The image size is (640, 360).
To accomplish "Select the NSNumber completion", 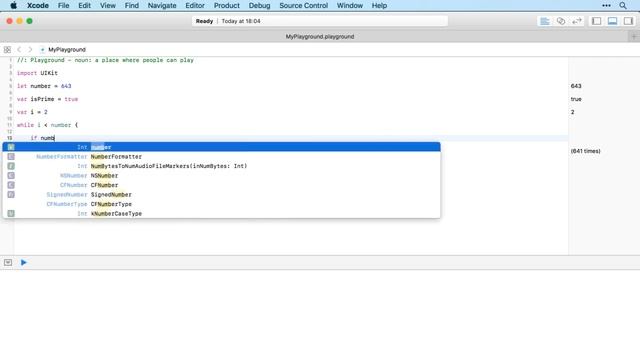I will [222, 176].
